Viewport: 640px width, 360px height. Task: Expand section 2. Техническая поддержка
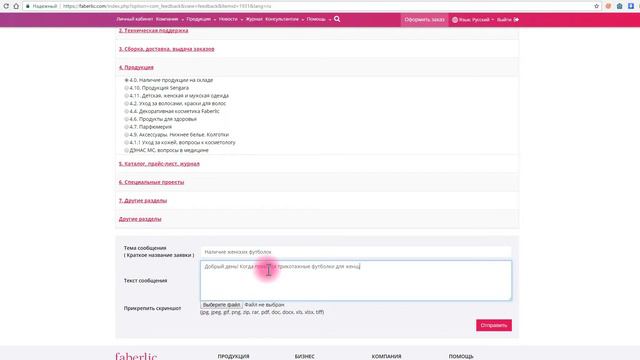[x=153, y=30]
